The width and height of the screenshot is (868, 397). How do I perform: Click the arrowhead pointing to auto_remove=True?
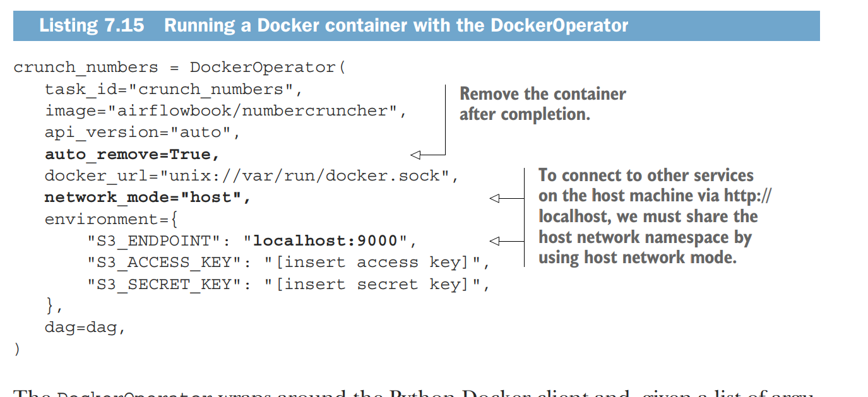click(415, 155)
